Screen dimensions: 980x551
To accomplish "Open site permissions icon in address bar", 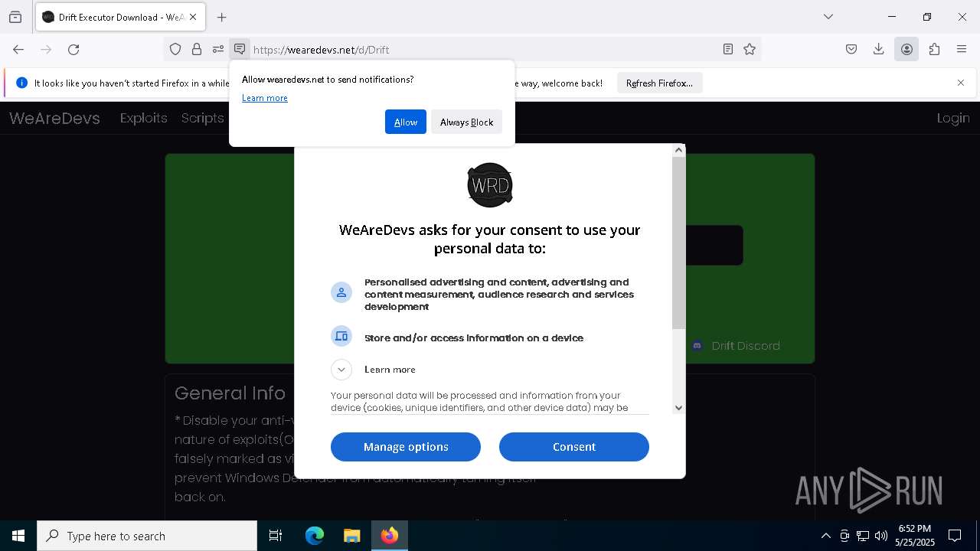I will [218, 50].
